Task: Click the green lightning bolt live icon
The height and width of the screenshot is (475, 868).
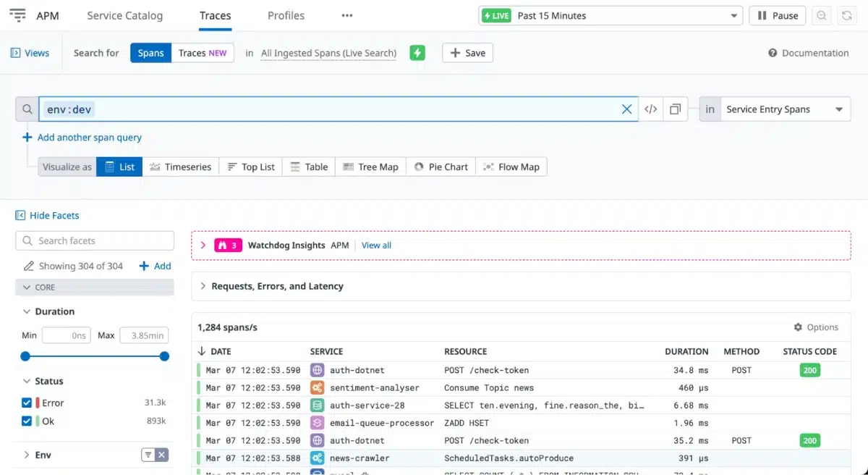Action: (417, 53)
